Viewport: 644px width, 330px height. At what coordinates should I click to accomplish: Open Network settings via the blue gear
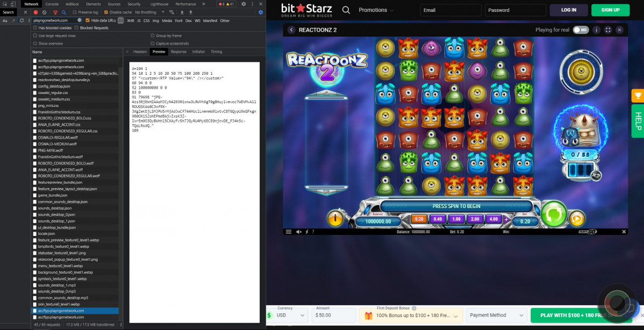pyautogui.click(x=261, y=12)
